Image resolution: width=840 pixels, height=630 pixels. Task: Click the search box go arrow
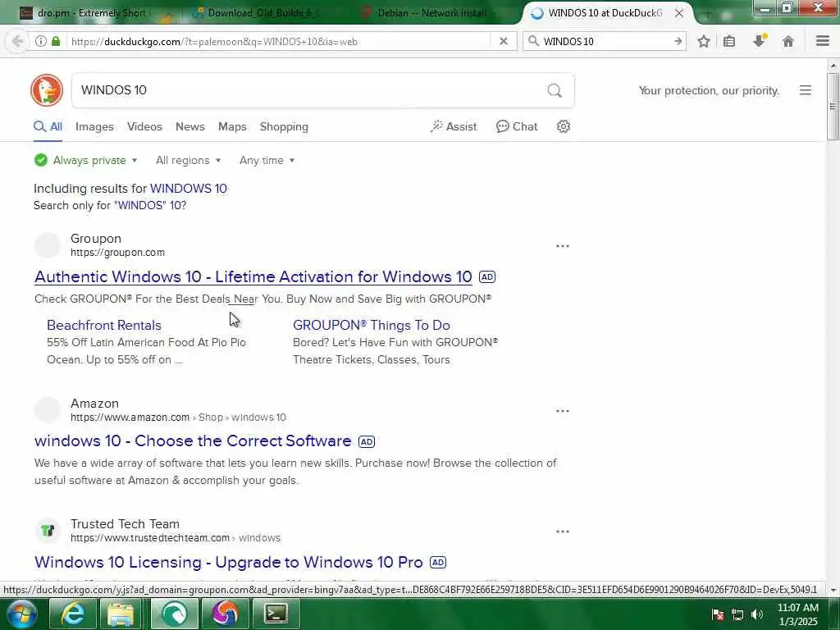pos(678,41)
